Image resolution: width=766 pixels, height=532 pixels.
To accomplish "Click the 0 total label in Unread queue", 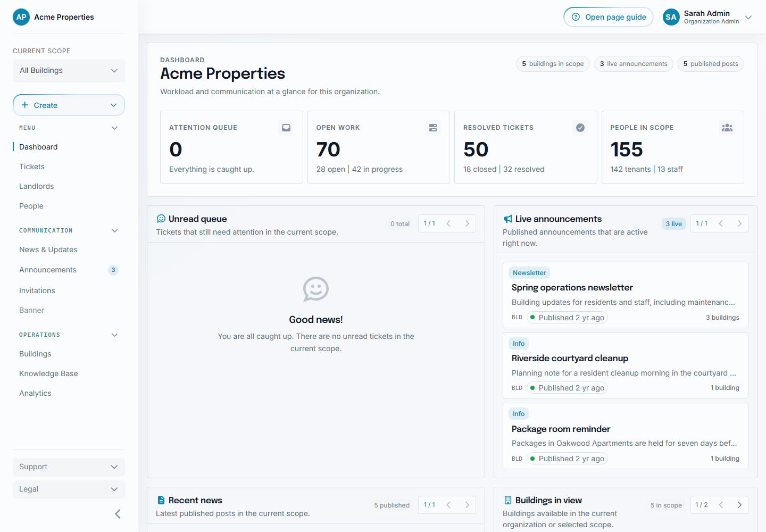I will click(x=400, y=224).
